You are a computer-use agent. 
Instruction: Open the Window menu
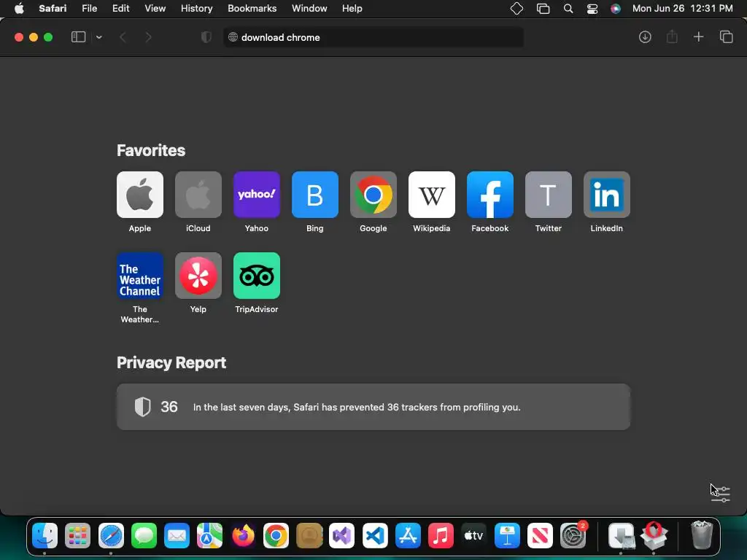pos(309,9)
